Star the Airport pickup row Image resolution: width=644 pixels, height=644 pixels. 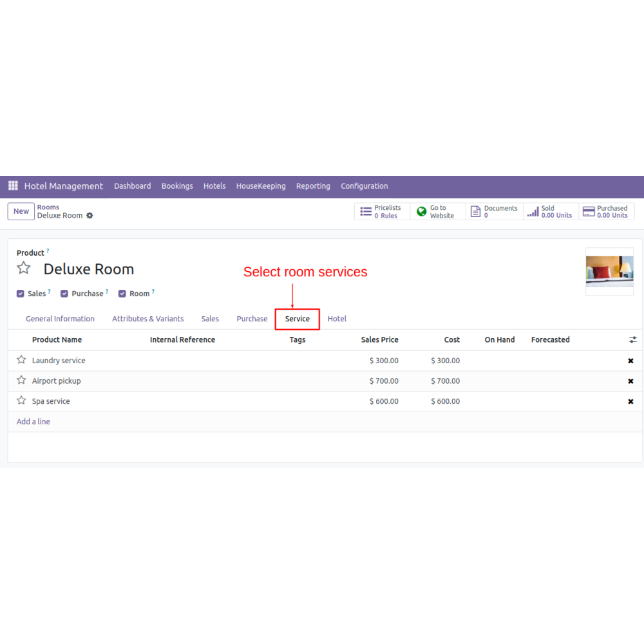point(21,381)
